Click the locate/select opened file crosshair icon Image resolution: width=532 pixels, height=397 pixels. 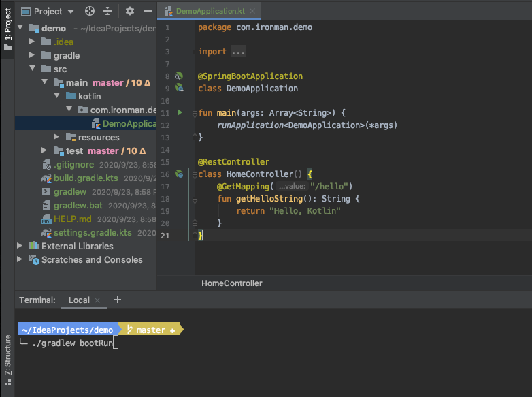tap(90, 12)
